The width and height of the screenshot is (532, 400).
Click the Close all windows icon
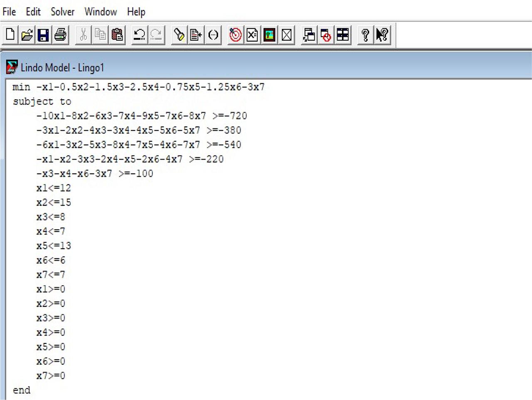tap(326, 35)
